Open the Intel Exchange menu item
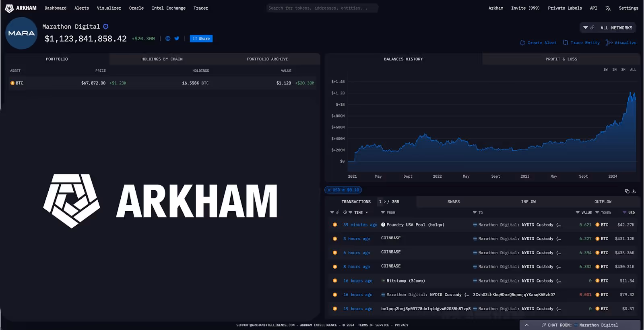The height and width of the screenshot is (330, 644). point(169,8)
